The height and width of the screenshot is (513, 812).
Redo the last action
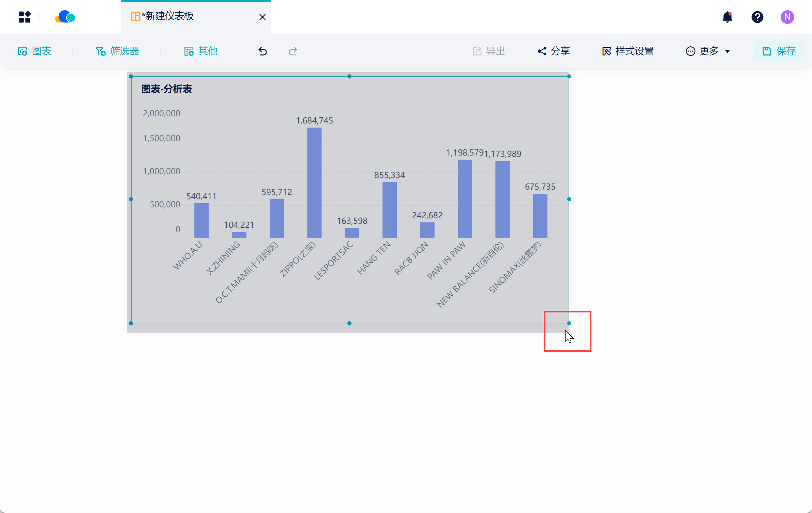pyautogui.click(x=293, y=51)
